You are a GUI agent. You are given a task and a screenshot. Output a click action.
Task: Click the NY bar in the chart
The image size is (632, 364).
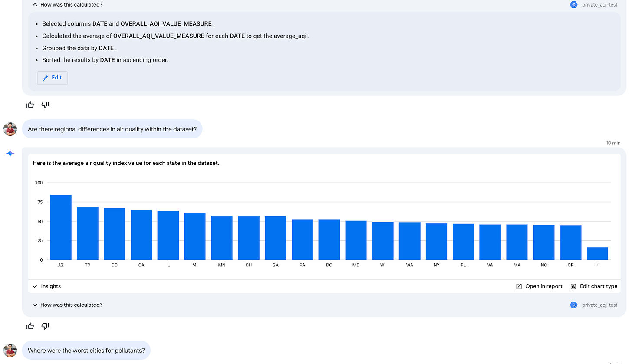437,242
